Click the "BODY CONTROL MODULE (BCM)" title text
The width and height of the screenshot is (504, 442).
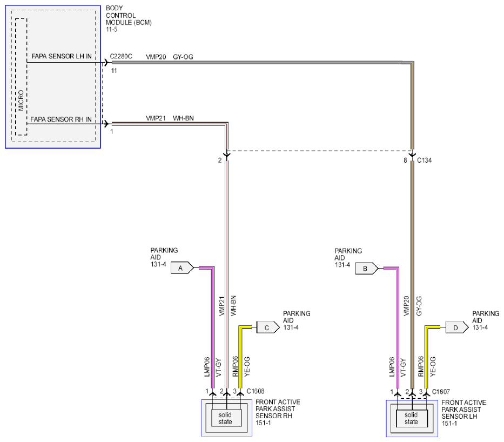129,15
